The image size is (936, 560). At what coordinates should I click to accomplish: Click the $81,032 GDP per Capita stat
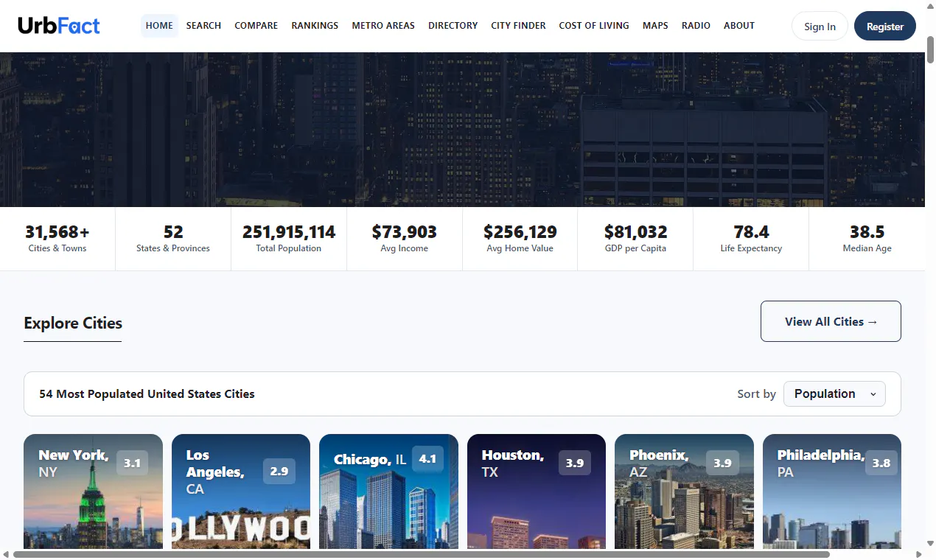(635, 239)
